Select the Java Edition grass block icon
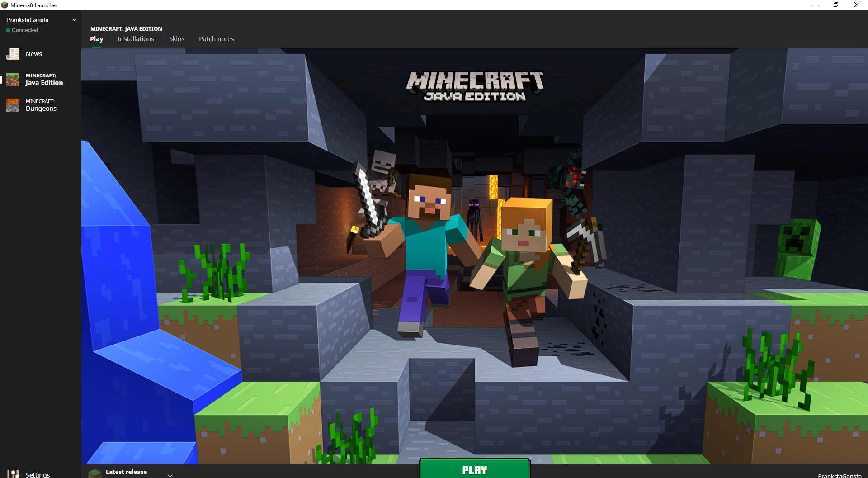The image size is (868, 478). (13, 80)
